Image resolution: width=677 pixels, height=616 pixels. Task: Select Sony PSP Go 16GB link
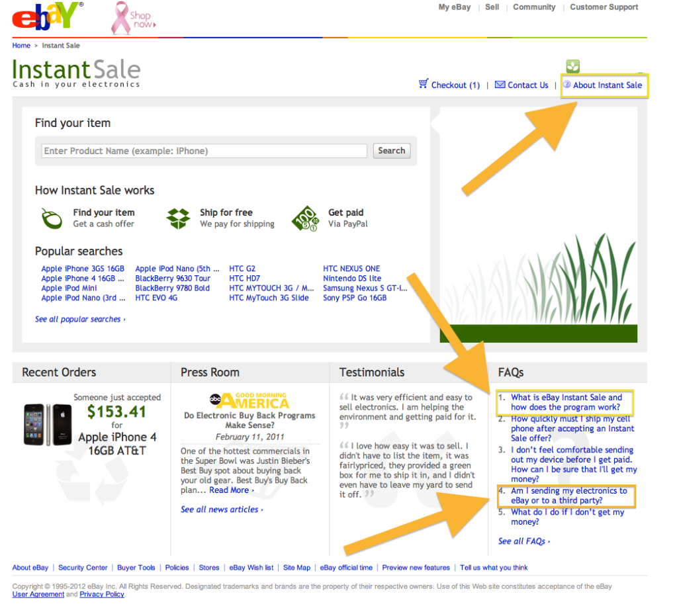point(355,298)
